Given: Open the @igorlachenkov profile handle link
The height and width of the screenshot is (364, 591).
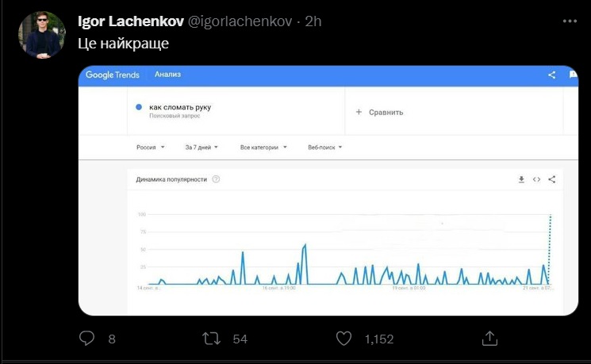Looking at the screenshot, I should (240, 21).
